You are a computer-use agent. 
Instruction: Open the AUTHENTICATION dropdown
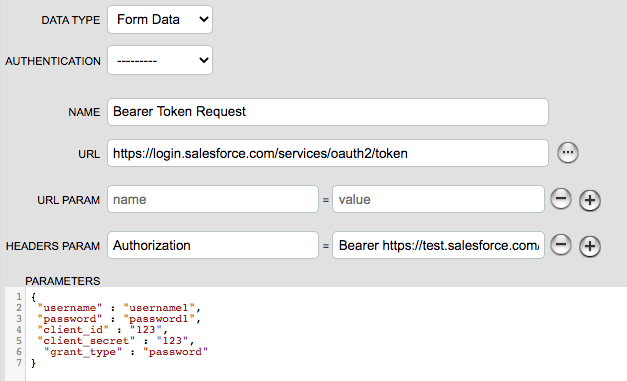tap(160, 60)
